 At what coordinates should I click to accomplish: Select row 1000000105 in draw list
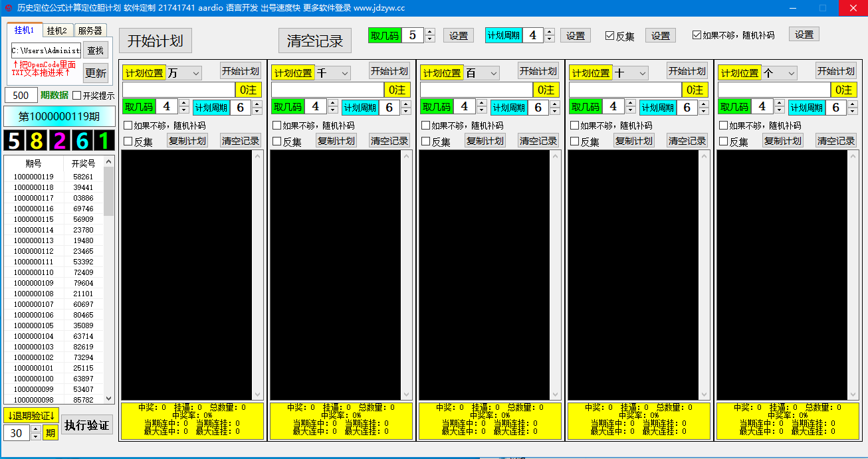54,325
